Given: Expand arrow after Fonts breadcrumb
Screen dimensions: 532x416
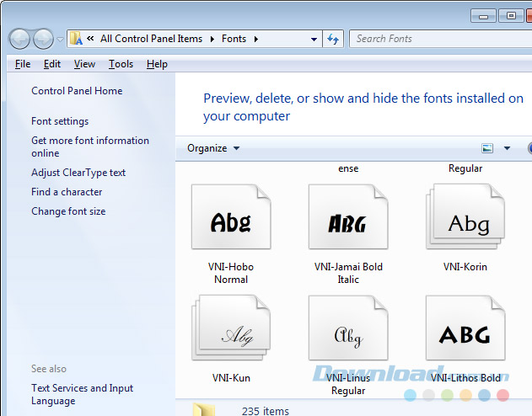Looking at the screenshot, I should coord(256,39).
